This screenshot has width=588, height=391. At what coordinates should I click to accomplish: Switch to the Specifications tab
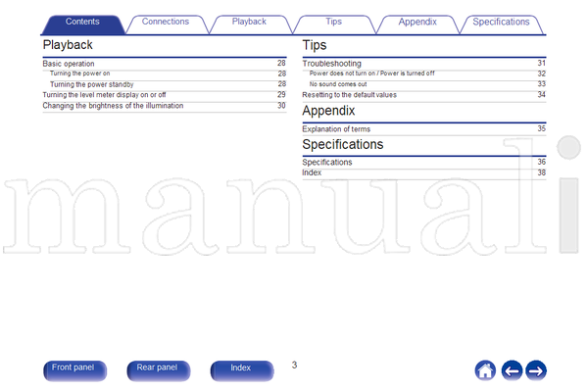click(x=501, y=24)
